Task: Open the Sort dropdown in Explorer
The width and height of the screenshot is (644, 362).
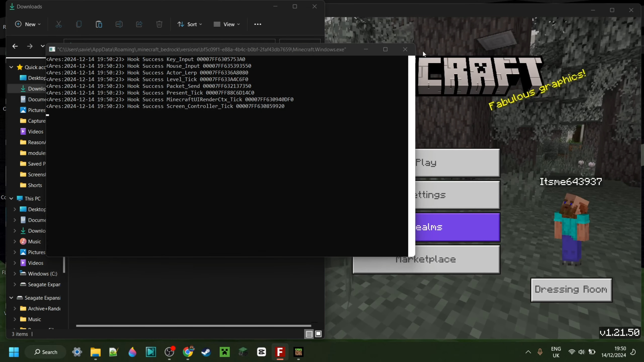Action: click(x=190, y=24)
